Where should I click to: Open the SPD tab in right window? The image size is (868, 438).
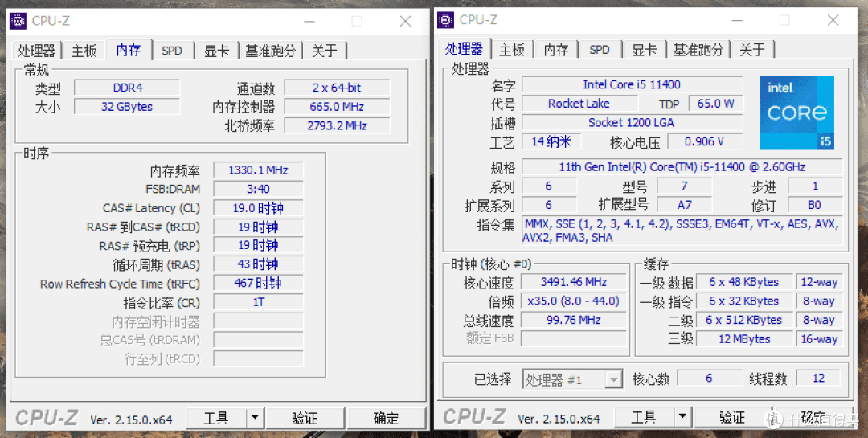tap(600, 50)
